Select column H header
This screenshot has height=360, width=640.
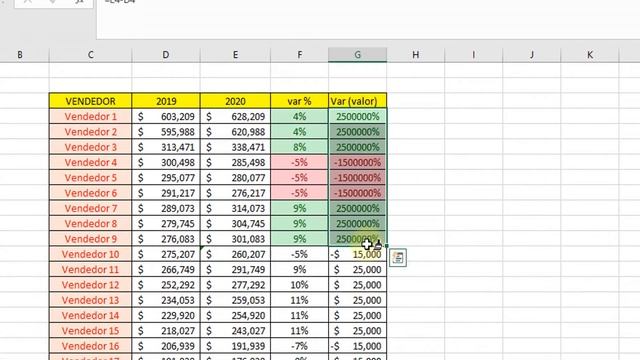pyautogui.click(x=416, y=55)
